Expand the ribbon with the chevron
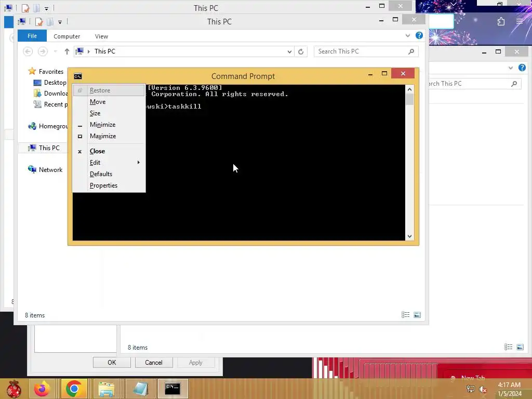The height and width of the screenshot is (399, 532). tap(407, 36)
